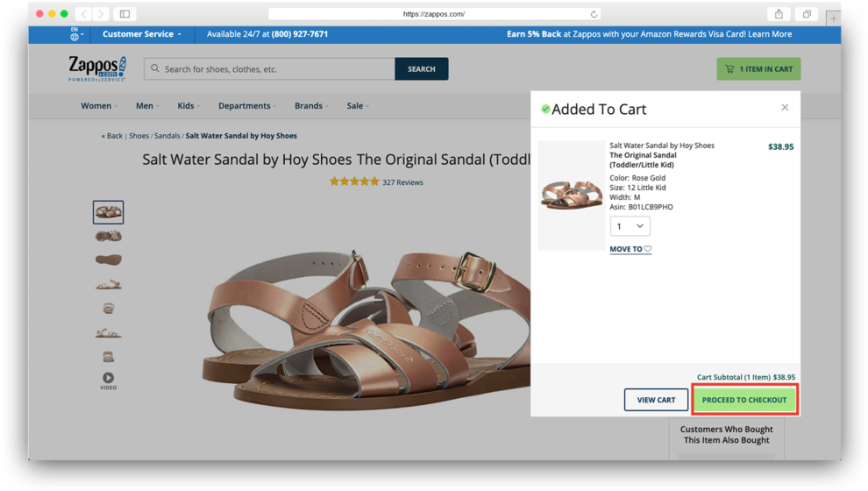Click the $38.95 item price

pos(780,146)
